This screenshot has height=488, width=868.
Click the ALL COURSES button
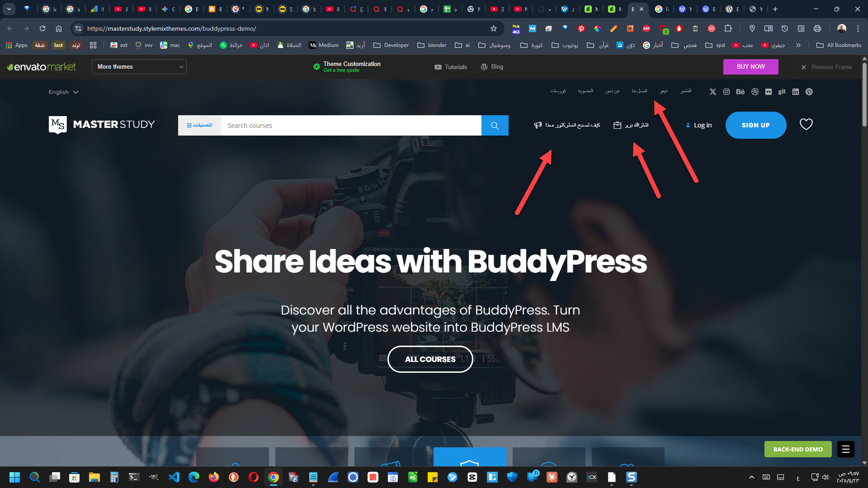tap(430, 359)
